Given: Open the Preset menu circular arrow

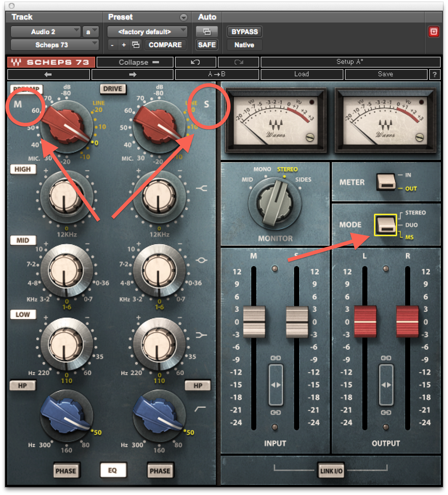Looking at the screenshot, I should click(184, 17).
